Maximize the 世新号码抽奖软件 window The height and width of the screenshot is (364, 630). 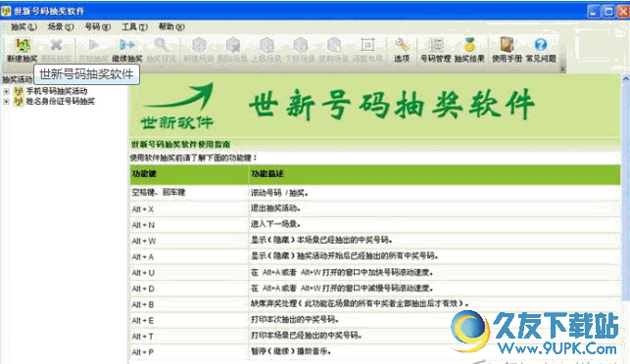(x=608, y=11)
